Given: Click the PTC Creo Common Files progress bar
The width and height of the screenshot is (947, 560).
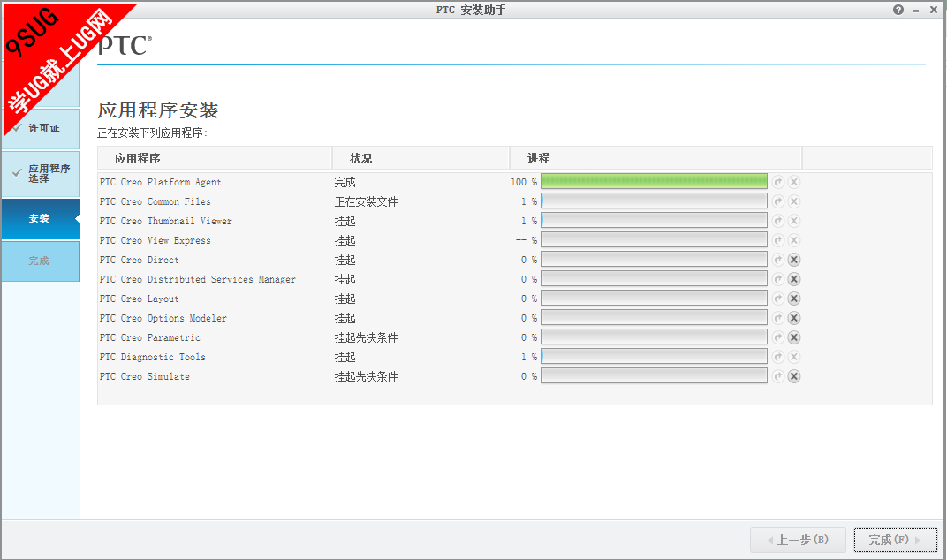Looking at the screenshot, I should pos(654,201).
